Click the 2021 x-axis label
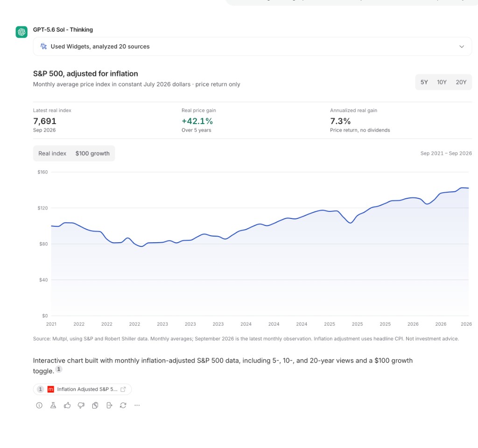The image size is (478, 448). click(51, 324)
